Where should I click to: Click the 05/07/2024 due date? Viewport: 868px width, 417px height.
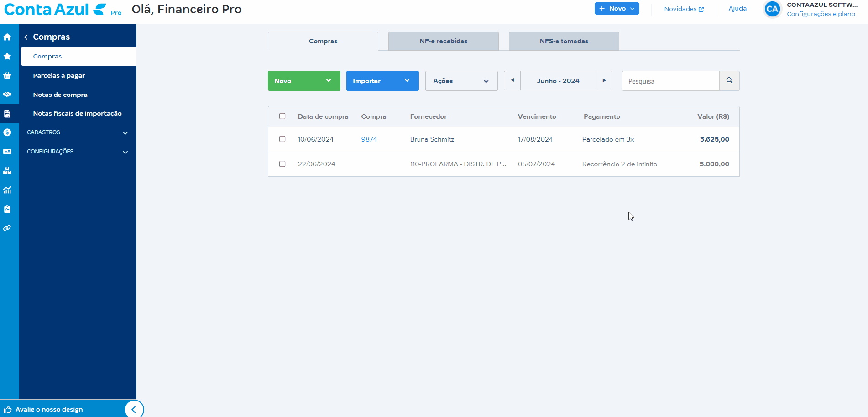(536, 164)
